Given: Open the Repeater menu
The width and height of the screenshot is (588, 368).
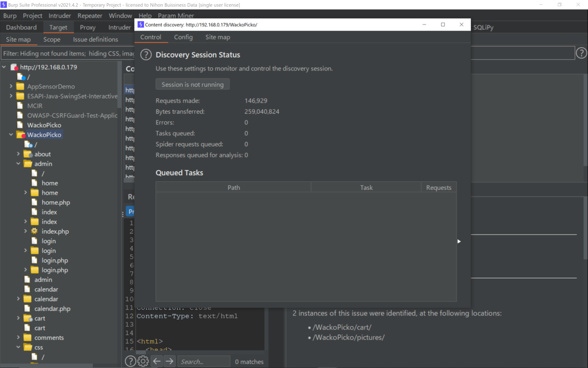Looking at the screenshot, I should coord(90,16).
